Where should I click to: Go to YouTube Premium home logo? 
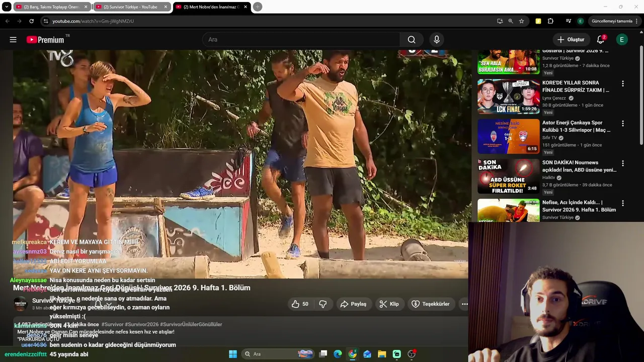click(x=46, y=40)
